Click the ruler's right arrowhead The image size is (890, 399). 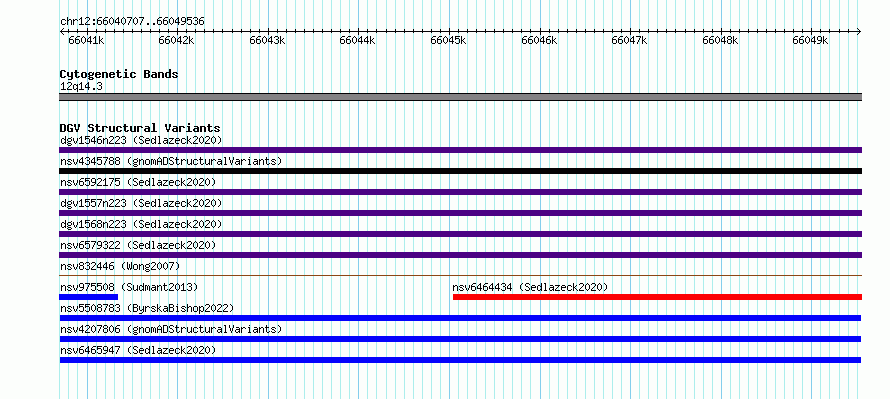click(x=859, y=31)
